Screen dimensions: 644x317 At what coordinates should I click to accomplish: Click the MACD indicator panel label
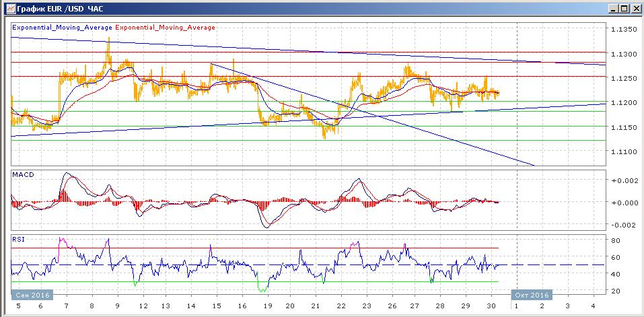click(x=23, y=174)
